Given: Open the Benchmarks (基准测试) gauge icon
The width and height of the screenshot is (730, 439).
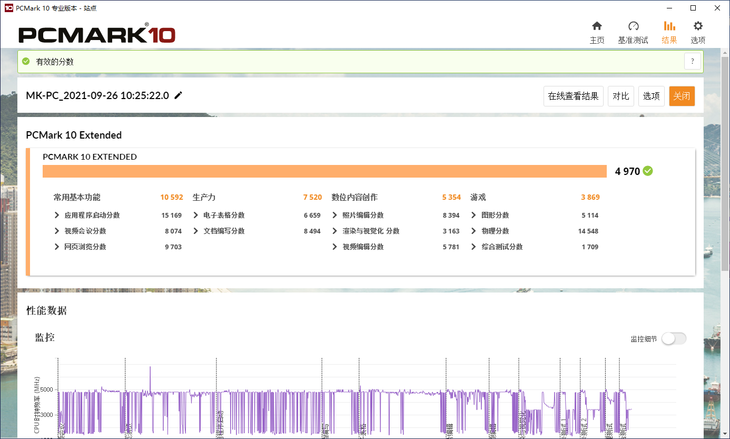Looking at the screenshot, I should point(632,27).
